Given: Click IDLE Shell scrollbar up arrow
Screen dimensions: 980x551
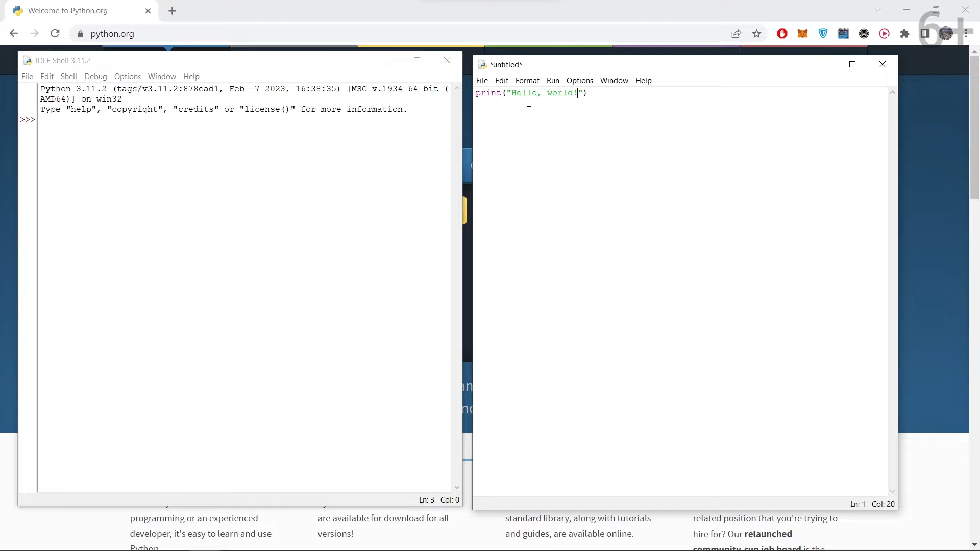Looking at the screenshot, I should 457,89.
